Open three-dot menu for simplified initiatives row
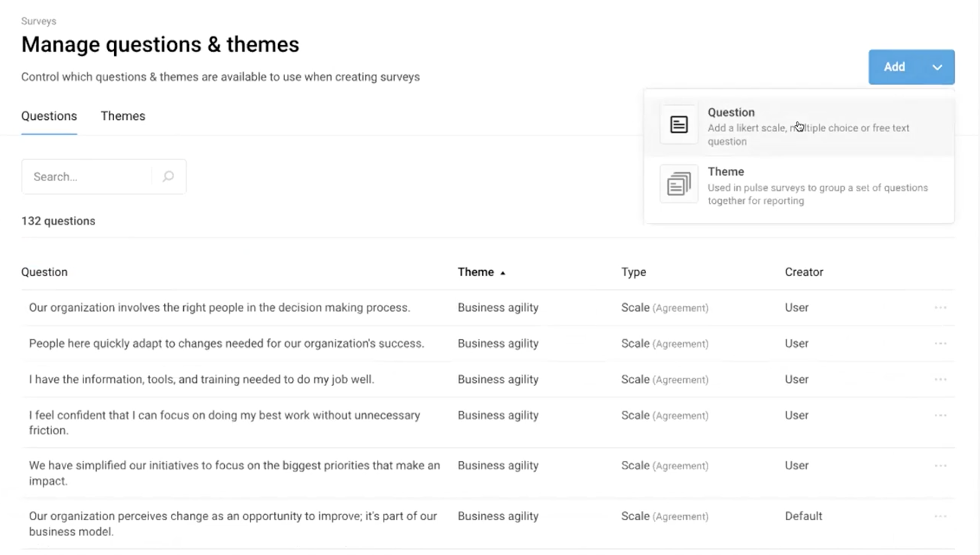The width and height of the screenshot is (980, 555). 940,466
